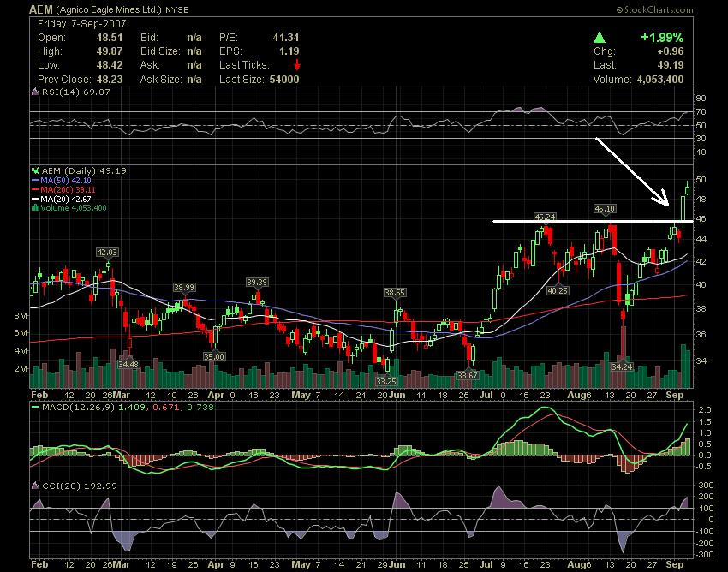The height and width of the screenshot is (572, 728).
Task: Click the MACD signal value 0.671
Action: pyautogui.click(x=166, y=408)
